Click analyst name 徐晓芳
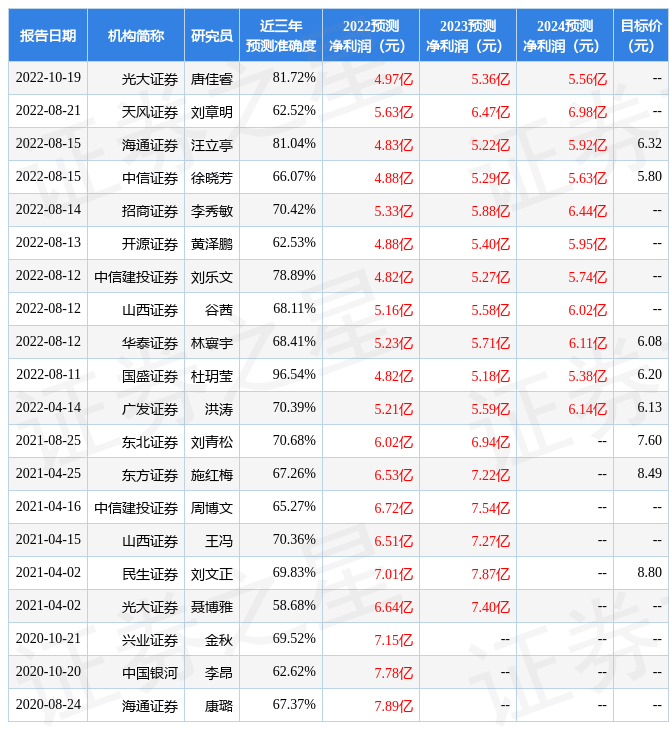Image resolution: width=669 pixels, height=730 pixels. click(212, 178)
